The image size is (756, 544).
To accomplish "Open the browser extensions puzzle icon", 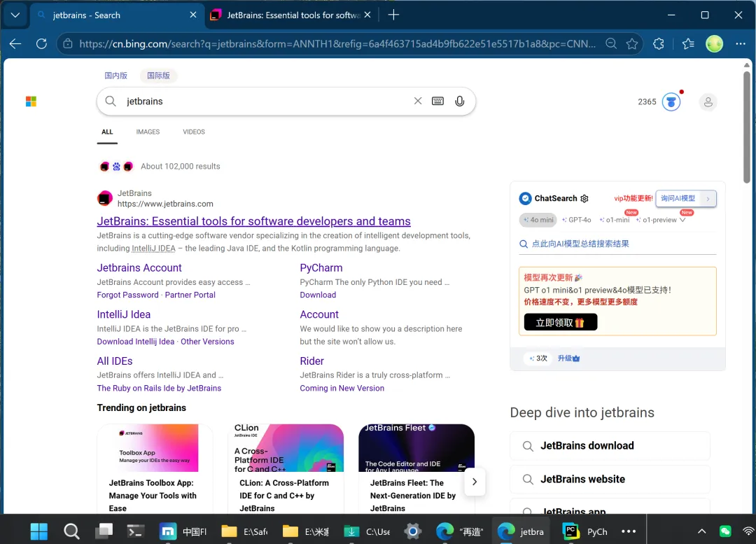I will (x=659, y=44).
